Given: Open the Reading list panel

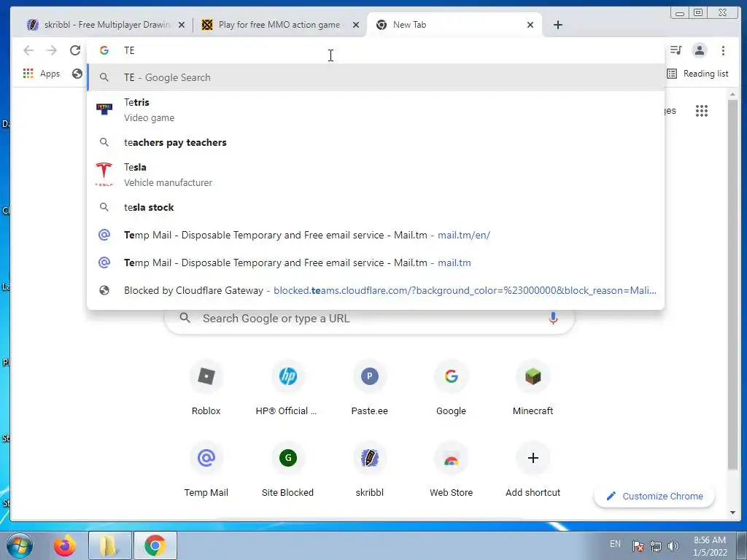Looking at the screenshot, I should [x=698, y=74].
